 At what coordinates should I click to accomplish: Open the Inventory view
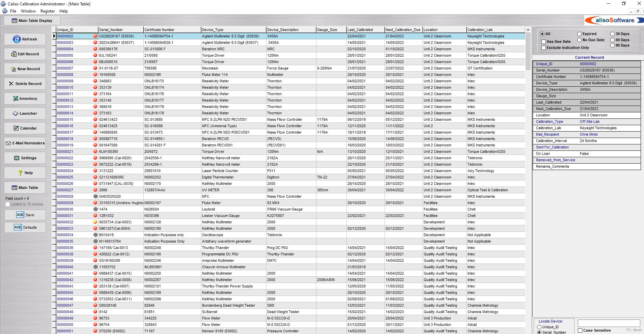coord(25,99)
